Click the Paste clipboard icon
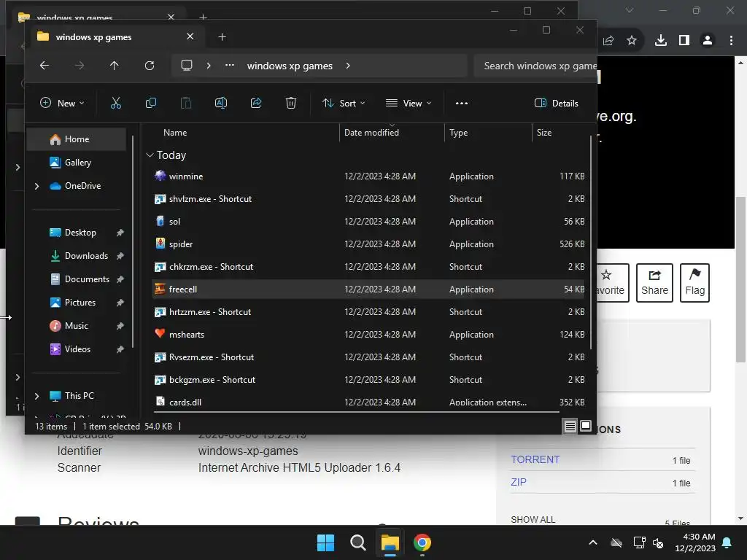Screen dimensions: 747x560 click(x=186, y=103)
